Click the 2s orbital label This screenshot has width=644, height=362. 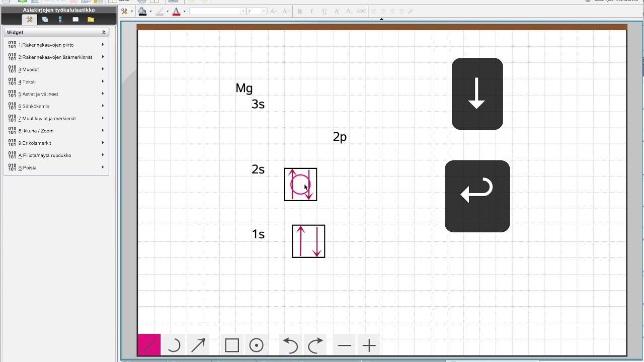coord(258,169)
